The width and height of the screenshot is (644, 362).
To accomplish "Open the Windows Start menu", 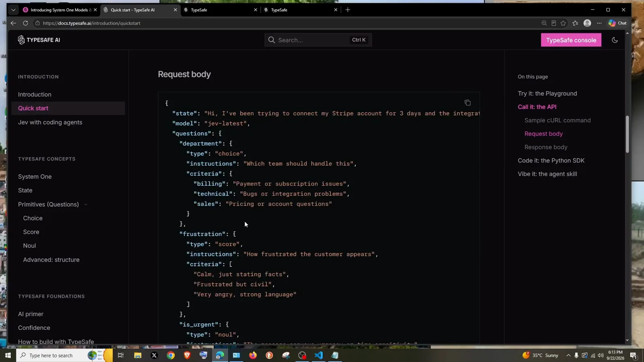I will pyautogui.click(x=8, y=355).
